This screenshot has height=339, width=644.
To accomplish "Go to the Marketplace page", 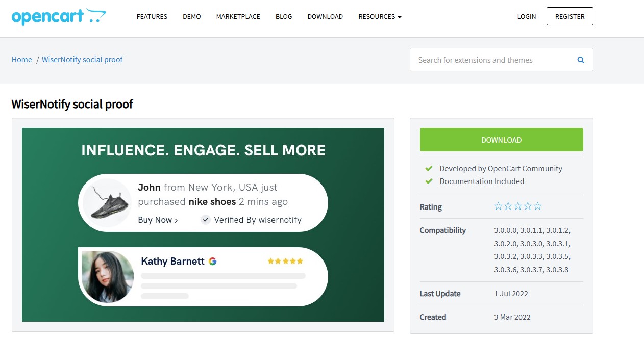I will pos(238,17).
